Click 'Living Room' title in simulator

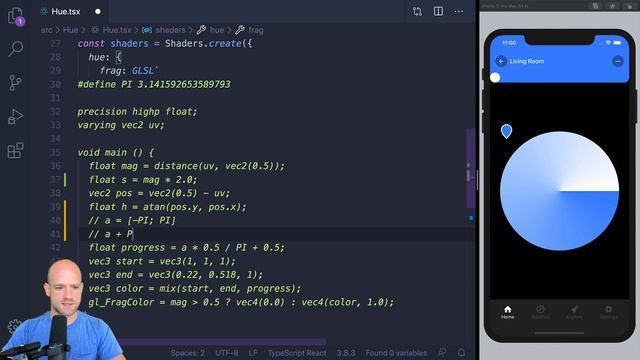(527, 61)
